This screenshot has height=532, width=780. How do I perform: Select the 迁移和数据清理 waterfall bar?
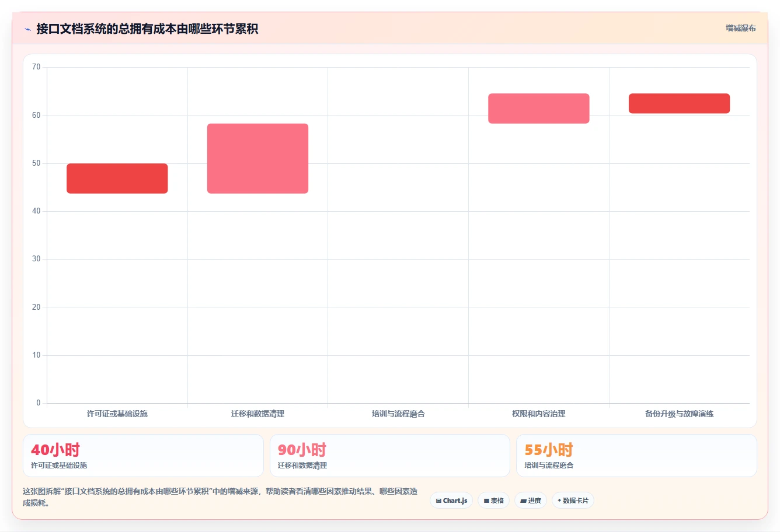pos(257,159)
